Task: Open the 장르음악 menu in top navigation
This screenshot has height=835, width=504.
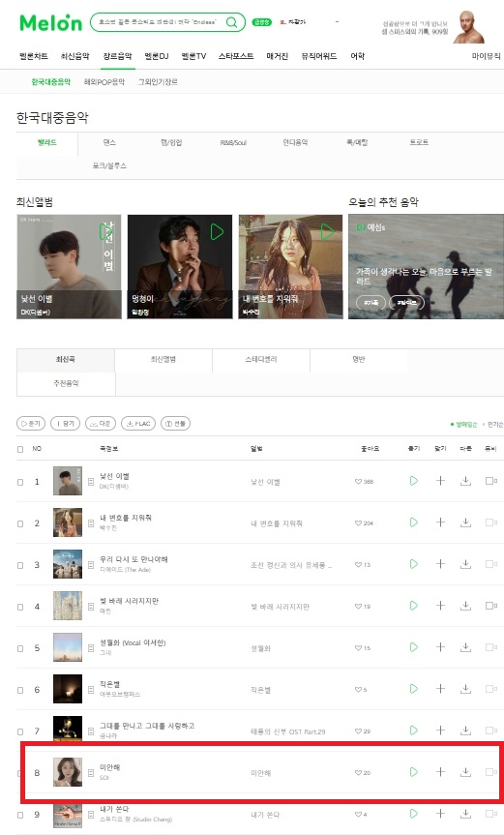Action: click(x=117, y=56)
